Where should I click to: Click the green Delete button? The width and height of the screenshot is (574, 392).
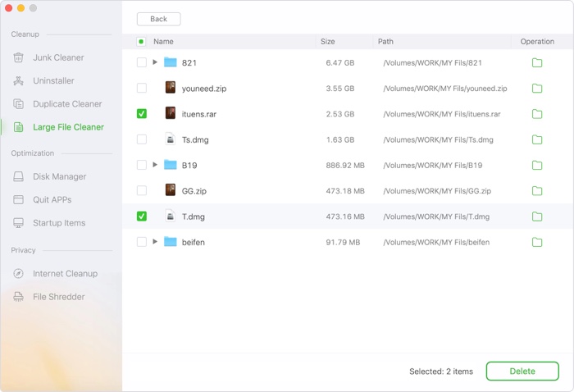(522, 371)
